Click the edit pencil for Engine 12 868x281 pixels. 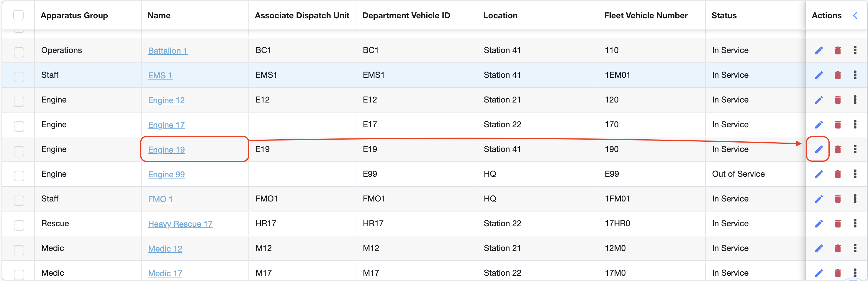pyautogui.click(x=819, y=100)
